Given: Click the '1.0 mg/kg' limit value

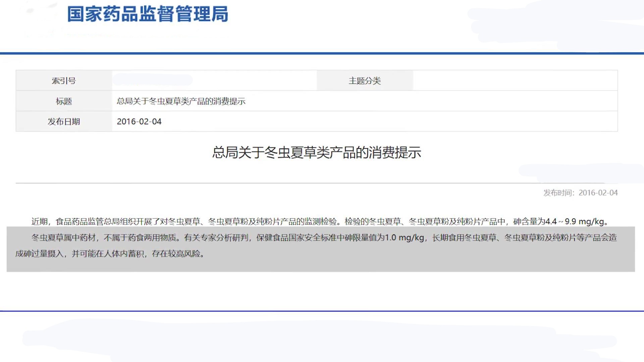Looking at the screenshot, I should click(404, 238).
